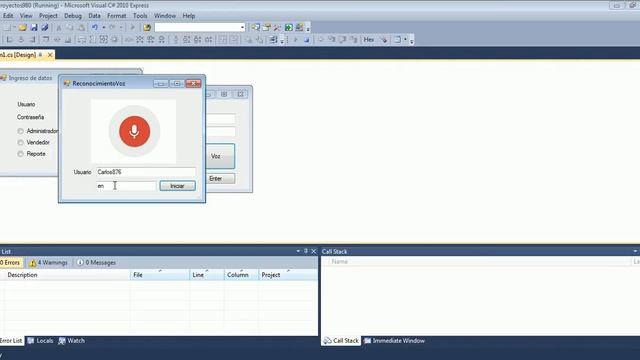Expand the debug toolbar overflow options
The height and width of the screenshot is (360, 640).
411,40
